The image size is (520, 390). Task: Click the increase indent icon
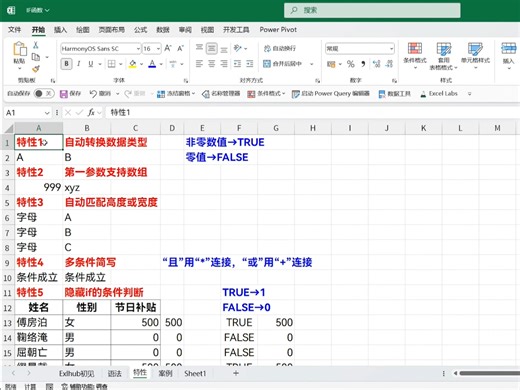[250, 64]
